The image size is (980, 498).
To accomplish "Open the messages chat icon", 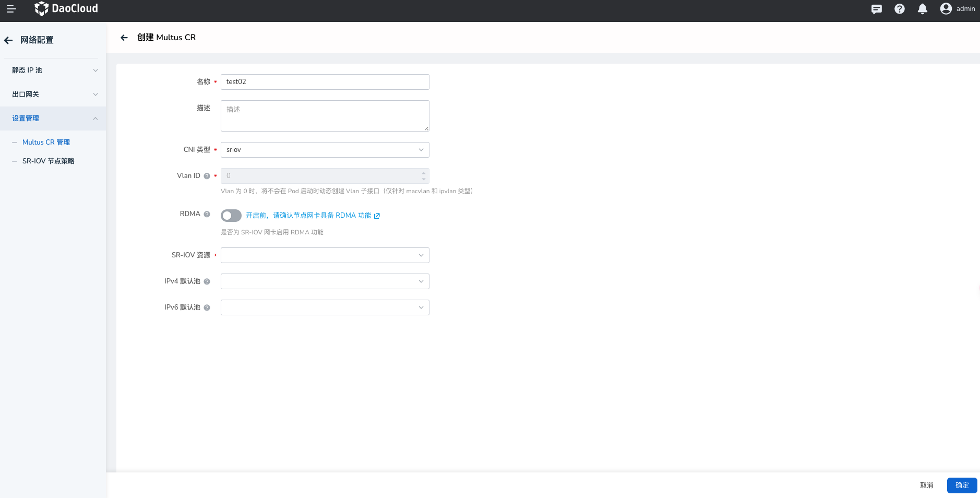I will 876,9.
